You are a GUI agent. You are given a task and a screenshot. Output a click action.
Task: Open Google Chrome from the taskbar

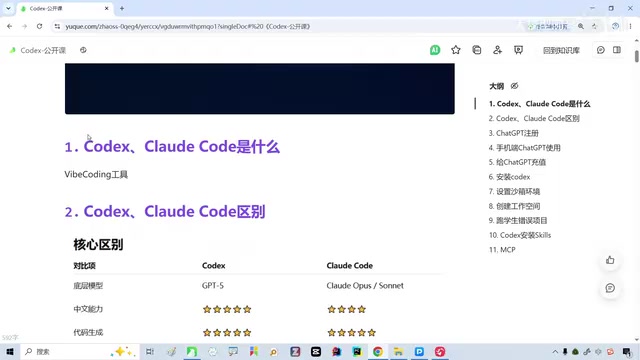[378, 351]
